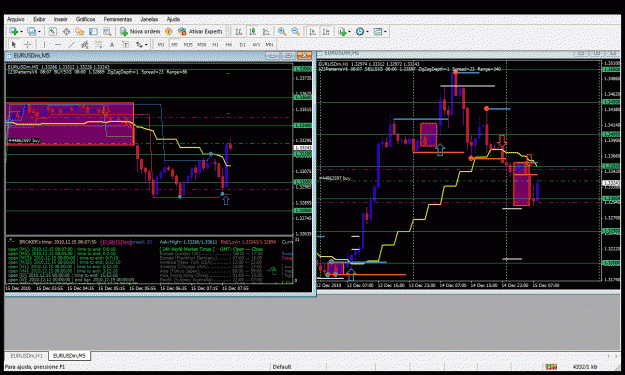Open the Profiles toolbar icon

31,31
